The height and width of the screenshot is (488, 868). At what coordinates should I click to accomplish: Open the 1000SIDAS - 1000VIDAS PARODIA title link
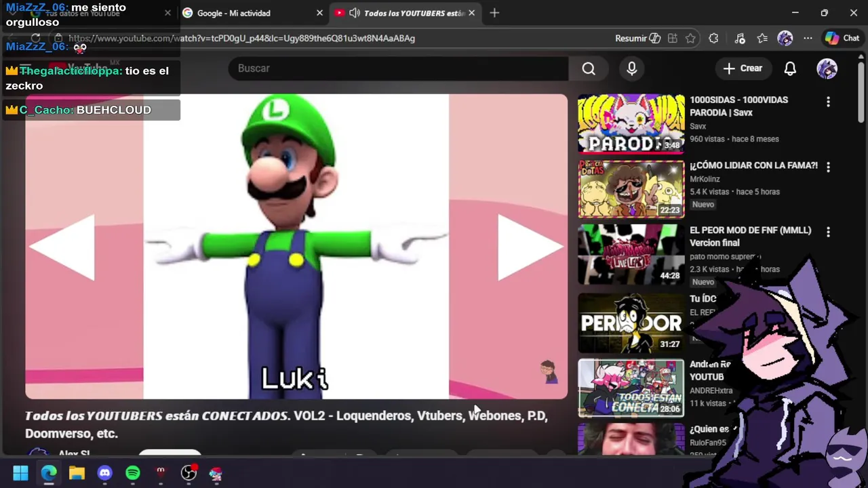[738, 106]
